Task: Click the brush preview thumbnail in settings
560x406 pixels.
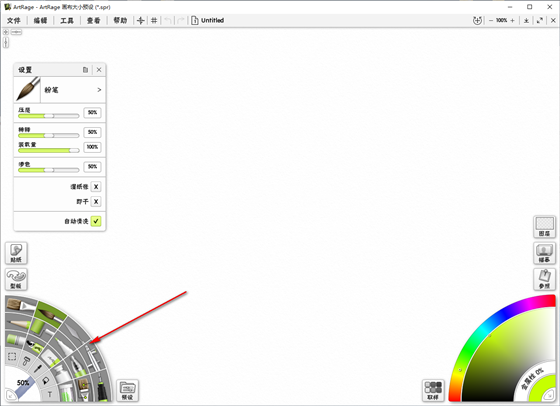Action: [28, 89]
